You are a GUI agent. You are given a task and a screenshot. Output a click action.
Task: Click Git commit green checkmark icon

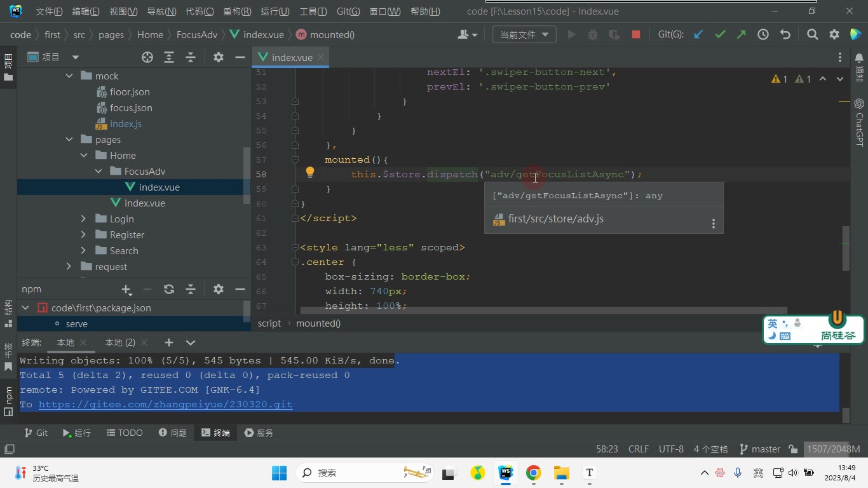coord(720,35)
